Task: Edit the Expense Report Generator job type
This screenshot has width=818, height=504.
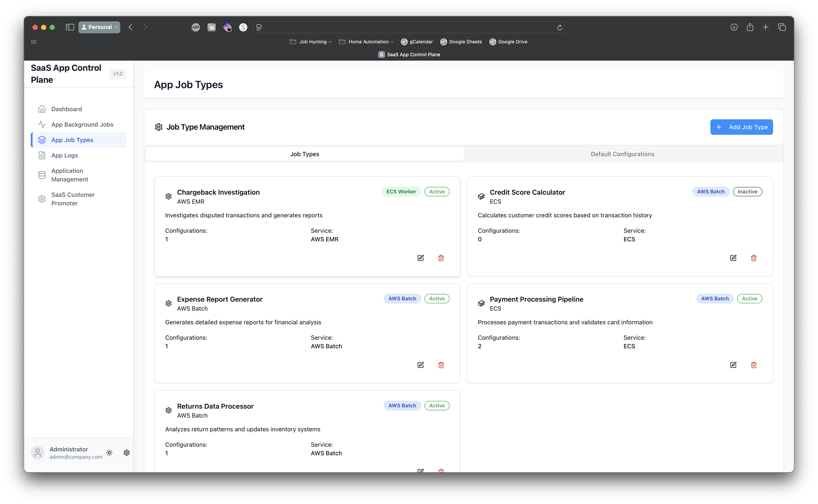Action: point(420,365)
